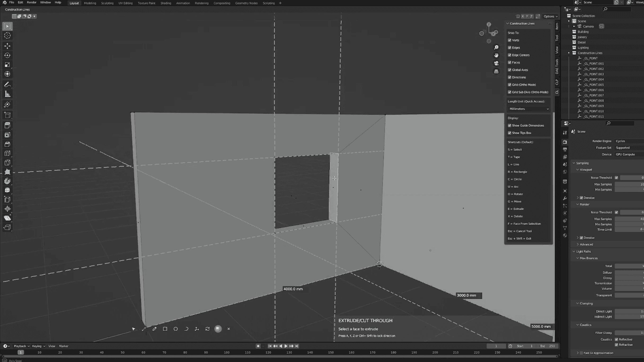Open the Render menu
644x362 pixels.
tap(32, 2)
